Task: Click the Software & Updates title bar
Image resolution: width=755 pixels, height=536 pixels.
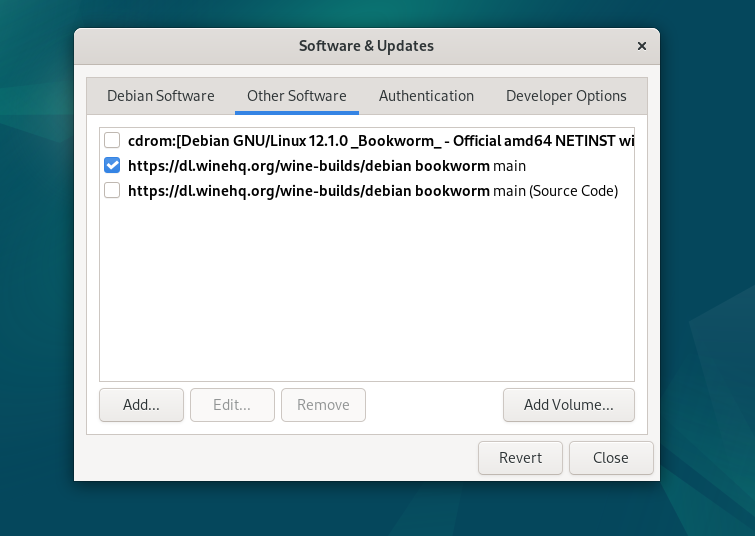Action: coord(366,46)
